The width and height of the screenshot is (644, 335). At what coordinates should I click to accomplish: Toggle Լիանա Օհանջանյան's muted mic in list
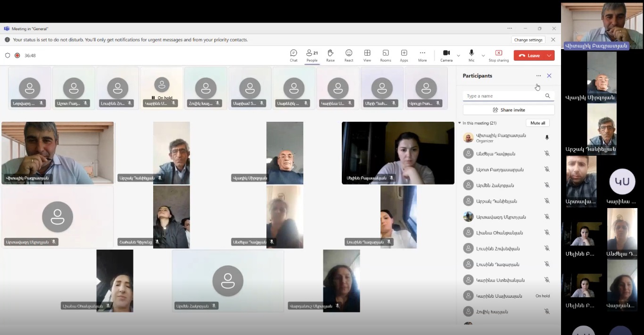[547, 233]
